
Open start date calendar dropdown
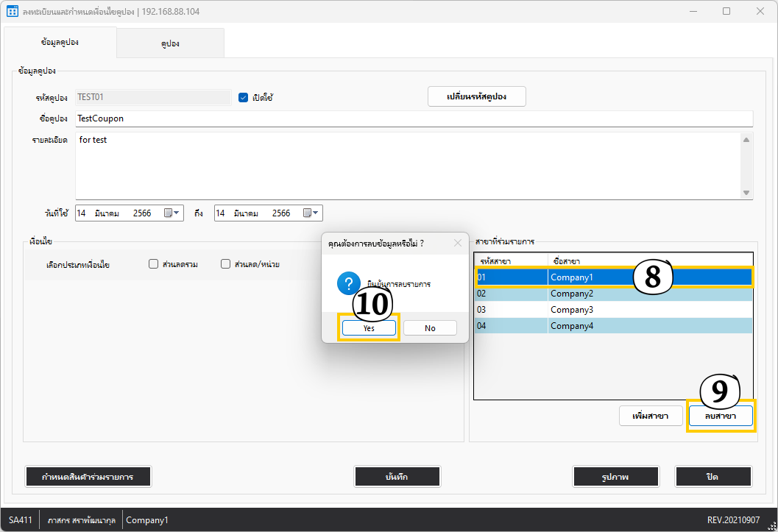coord(171,213)
